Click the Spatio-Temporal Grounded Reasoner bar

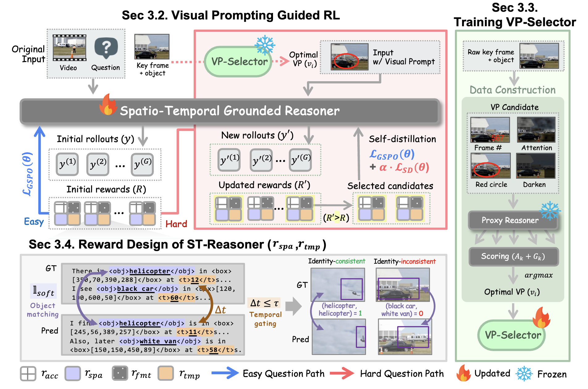230,111
